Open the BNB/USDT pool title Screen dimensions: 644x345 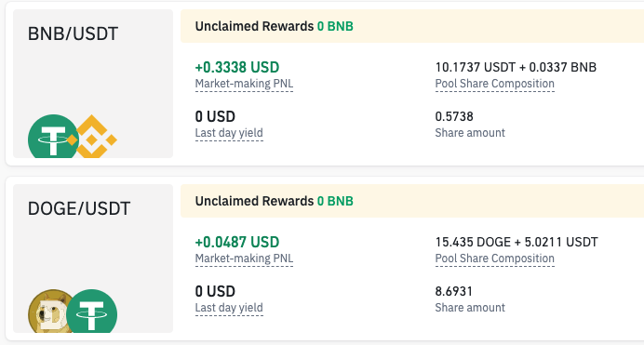[x=74, y=33]
